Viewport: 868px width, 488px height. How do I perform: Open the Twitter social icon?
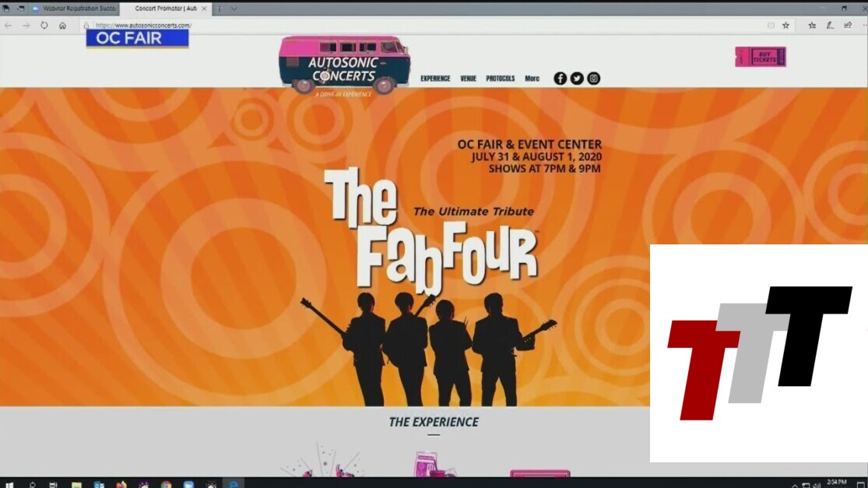[577, 79]
